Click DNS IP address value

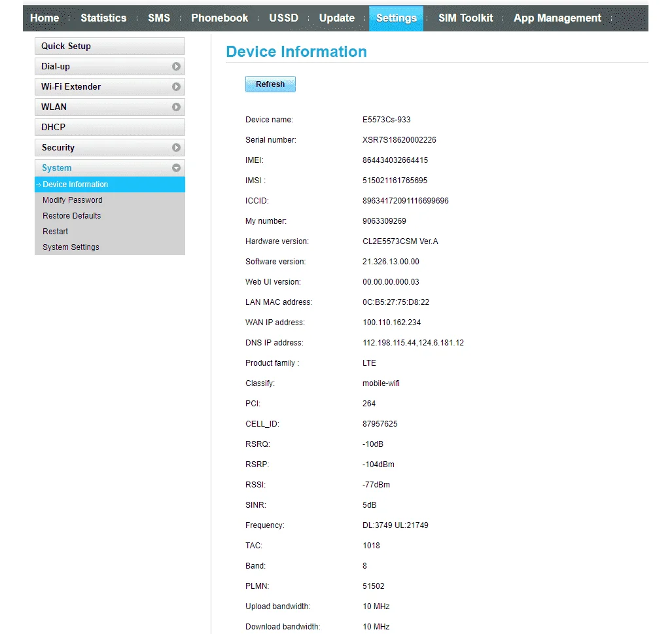tap(413, 342)
